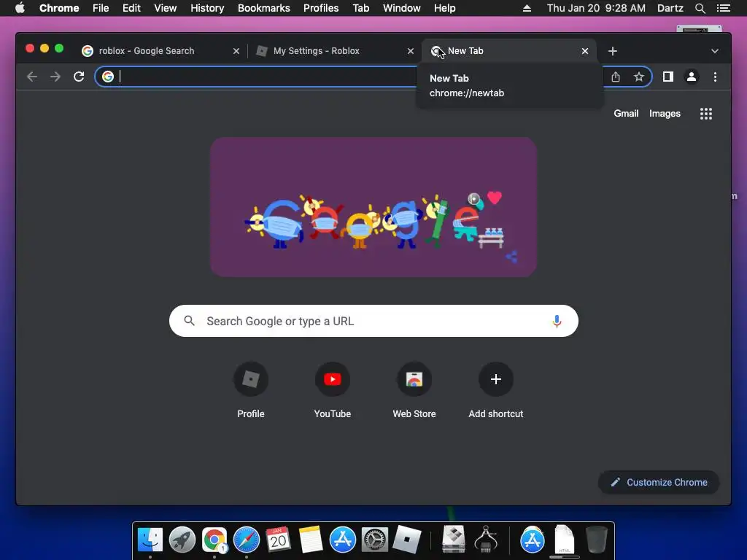The height and width of the screenshot is (560, 747).
Task: Open Finder from the Dock
Action: 150,540
